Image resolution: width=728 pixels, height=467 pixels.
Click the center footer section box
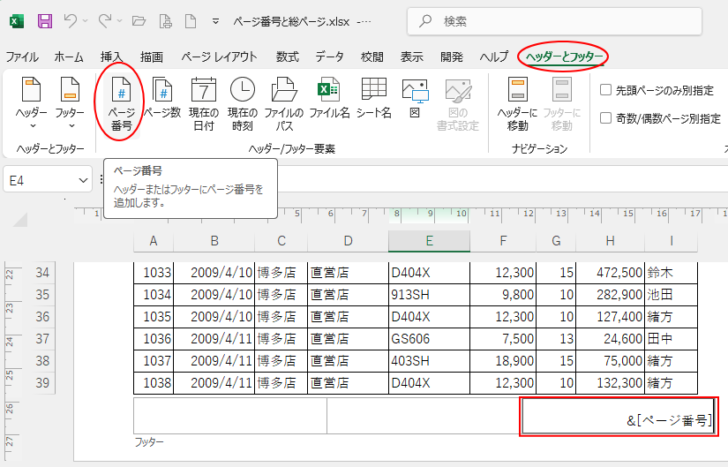(x=423, y=415)
